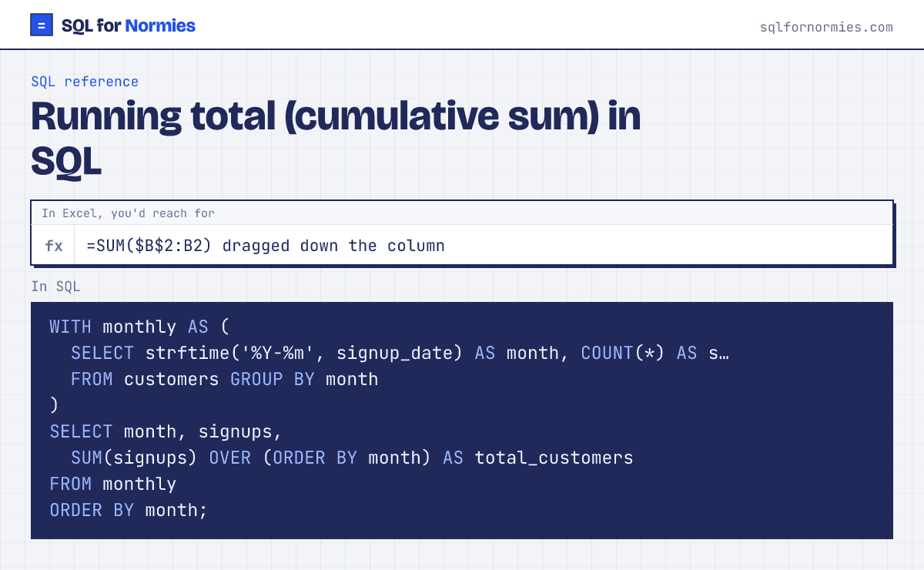Click the fx formula icon
Viewport: 924px width, 570px height.
pos(54,246)
